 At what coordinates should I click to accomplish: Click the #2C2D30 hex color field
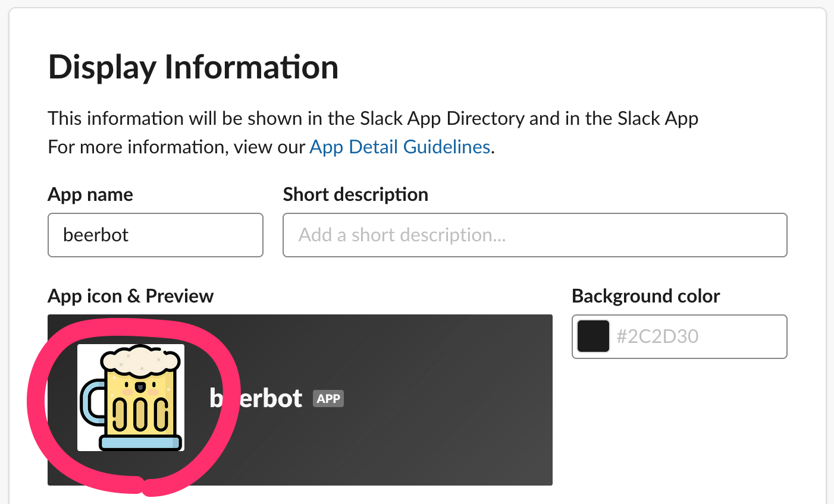[696, 336]
